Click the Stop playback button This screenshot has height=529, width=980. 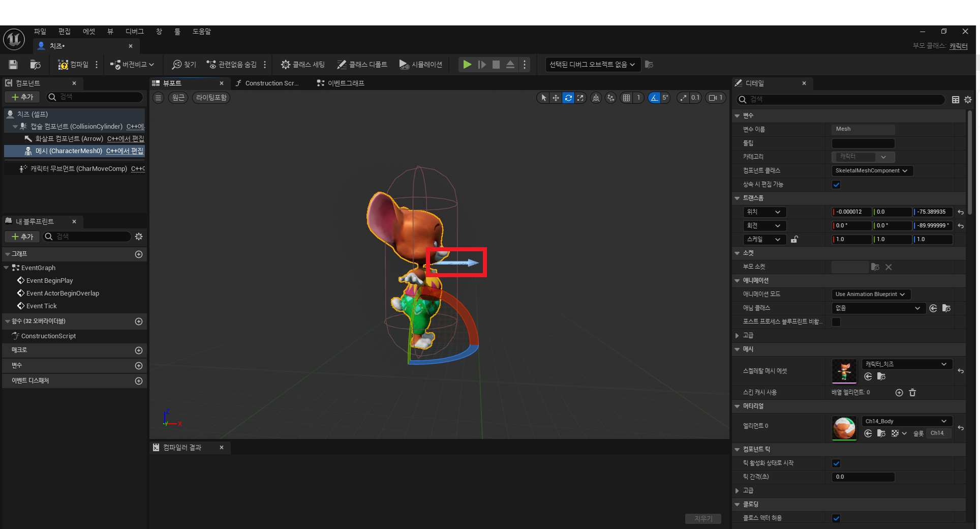point(496,65)
